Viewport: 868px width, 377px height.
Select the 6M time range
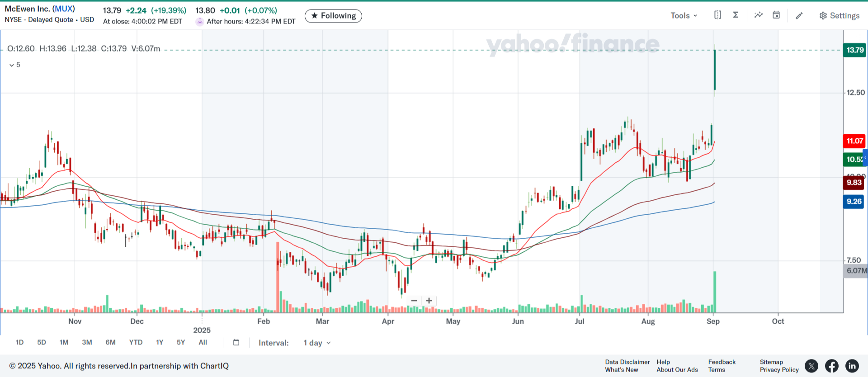(x=110, y=342)
